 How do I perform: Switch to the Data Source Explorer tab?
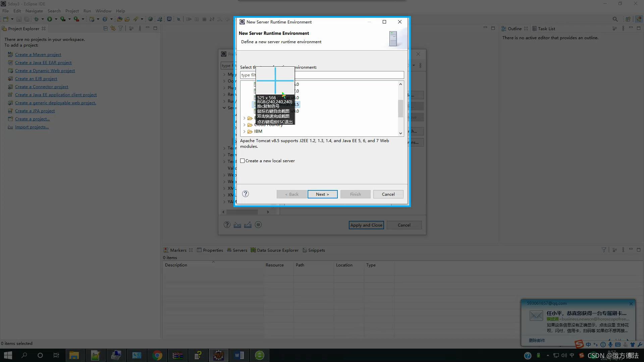click(275, 250)
